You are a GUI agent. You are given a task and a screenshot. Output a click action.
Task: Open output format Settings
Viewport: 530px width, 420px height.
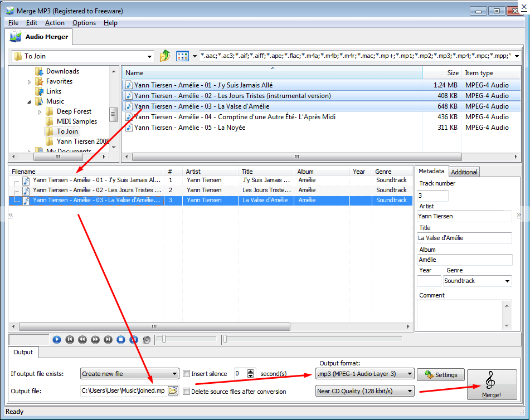(x=441, y=375)
